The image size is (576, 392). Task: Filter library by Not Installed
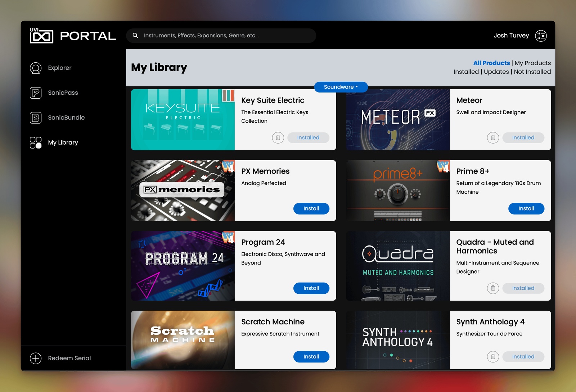click(x=532, y=72)
